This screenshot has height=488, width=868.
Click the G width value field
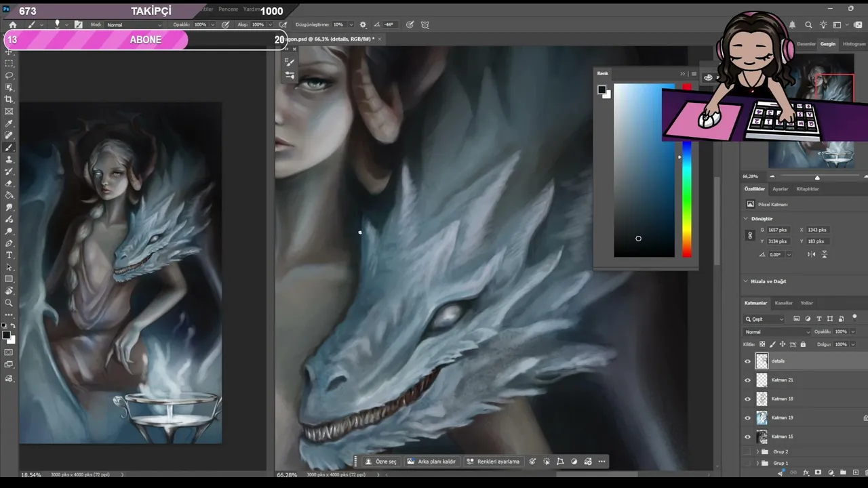click(x=777, y=230)
